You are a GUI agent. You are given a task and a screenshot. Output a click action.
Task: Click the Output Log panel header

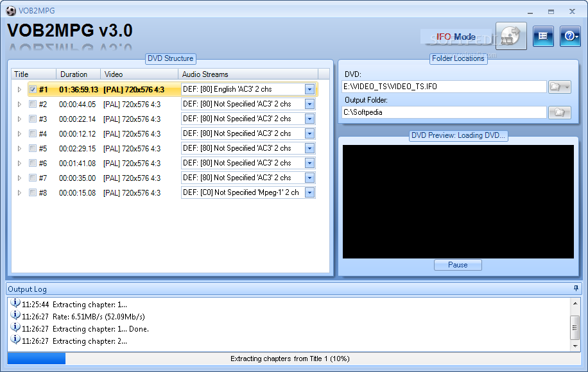coord(293,289)
